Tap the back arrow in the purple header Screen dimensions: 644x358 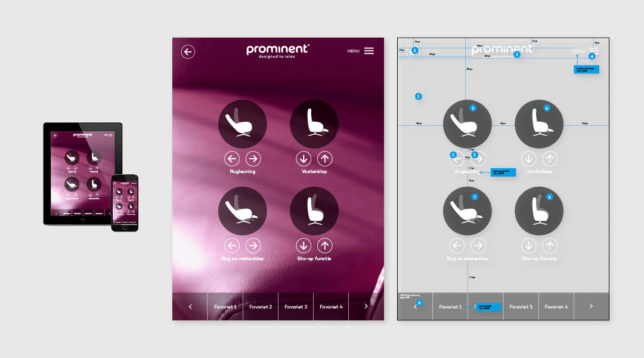point(188,52)
